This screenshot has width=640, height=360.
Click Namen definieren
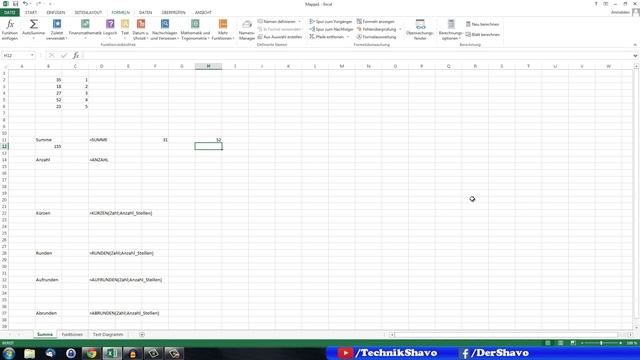[x=276, y=21]
